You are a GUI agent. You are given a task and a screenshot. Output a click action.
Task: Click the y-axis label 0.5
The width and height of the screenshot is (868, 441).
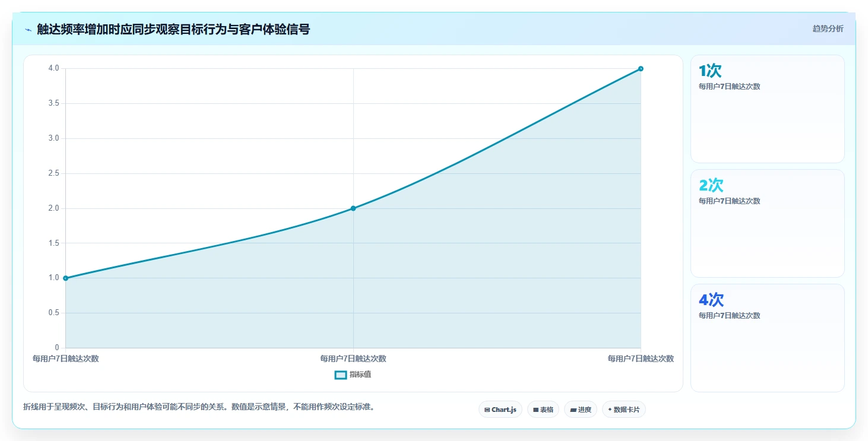(53, 313)
